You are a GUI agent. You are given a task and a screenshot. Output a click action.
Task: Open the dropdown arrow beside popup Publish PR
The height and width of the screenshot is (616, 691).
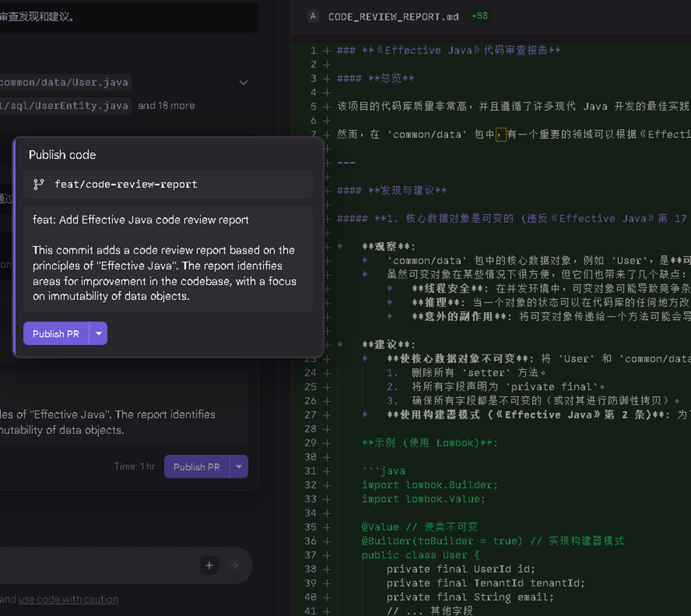coord(99,334)
